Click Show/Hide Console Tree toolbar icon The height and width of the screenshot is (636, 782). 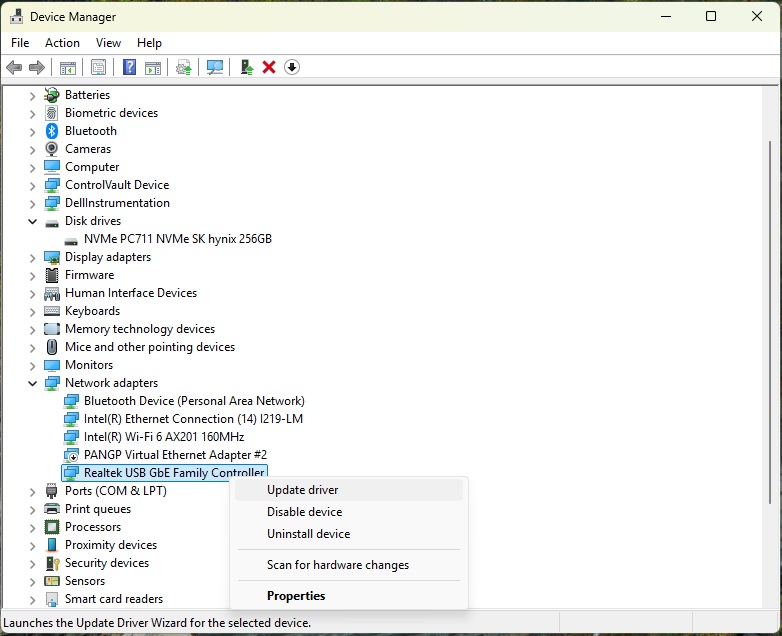coord(68,67)
